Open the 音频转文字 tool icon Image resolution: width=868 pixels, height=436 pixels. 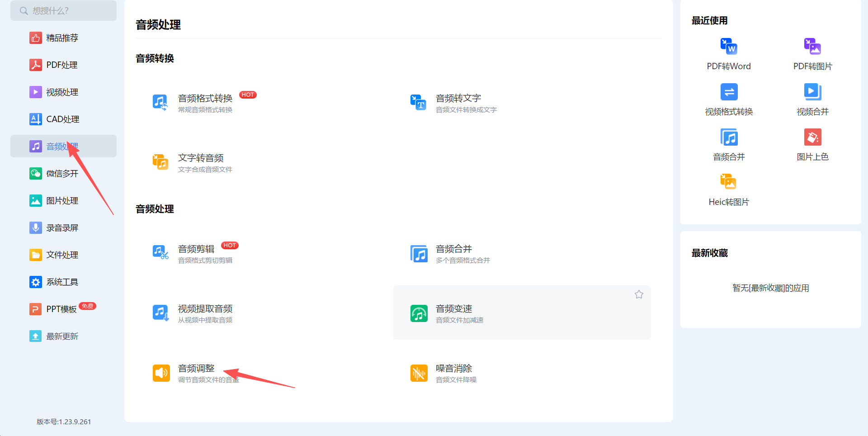click(x=418, y=102)
